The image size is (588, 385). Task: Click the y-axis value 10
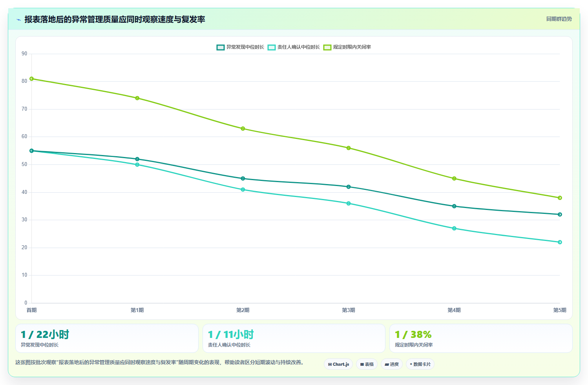pos(24,275)
